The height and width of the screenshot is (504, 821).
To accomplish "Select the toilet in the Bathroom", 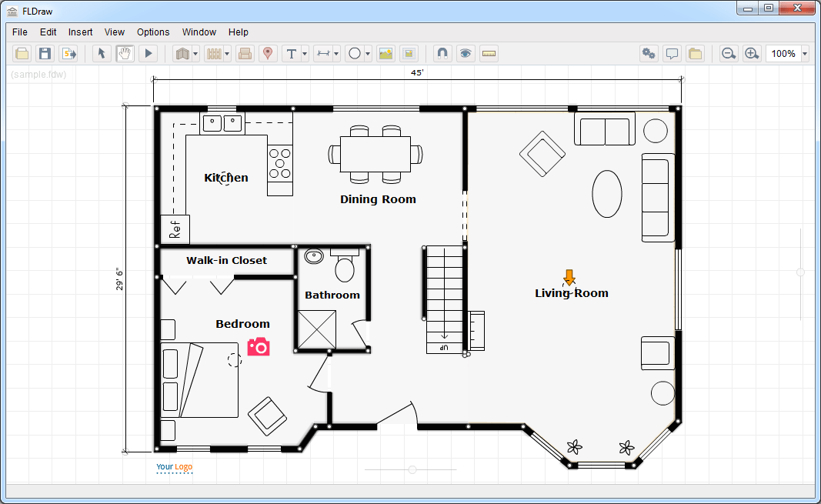I will [345, 265].
